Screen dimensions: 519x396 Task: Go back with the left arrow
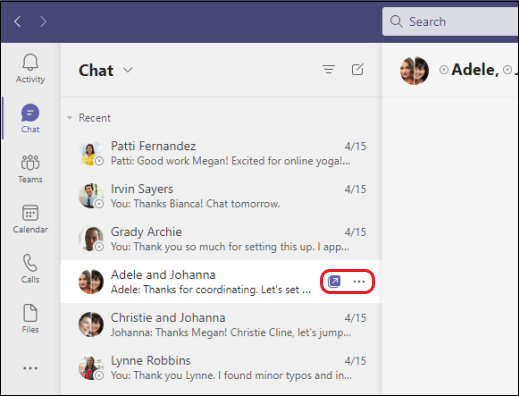18,22
